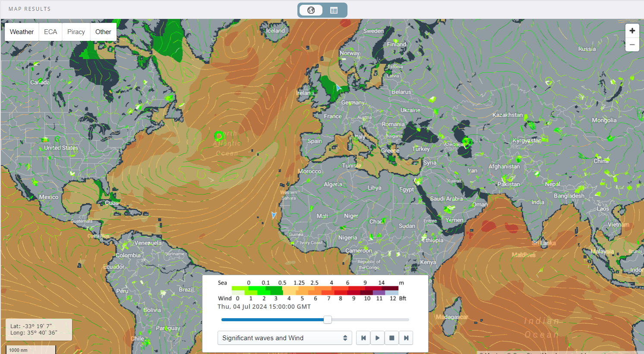Zoom in the map with plus button
The image size is (644, 354).
pos(632,31)
